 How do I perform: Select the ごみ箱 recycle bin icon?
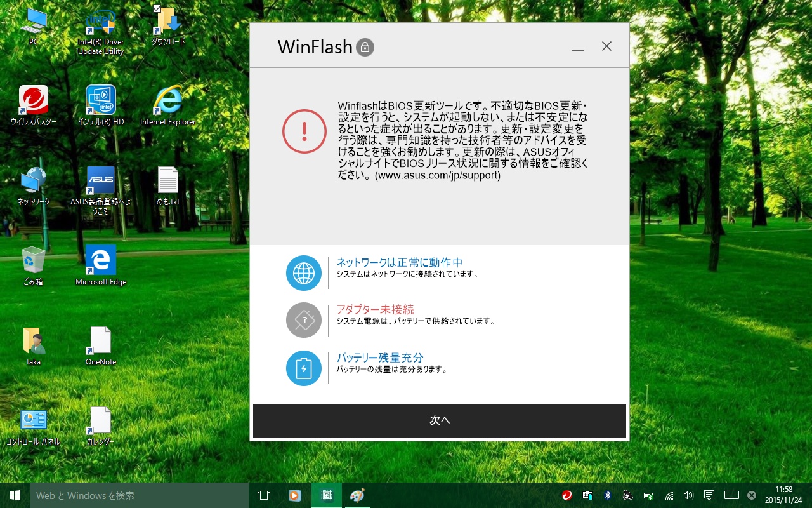tap(33, 266)
